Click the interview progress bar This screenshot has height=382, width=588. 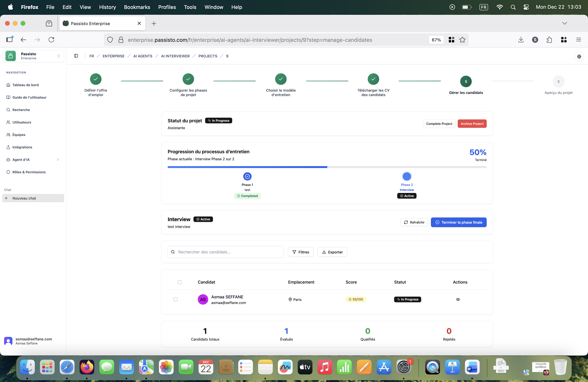click(327, 167)
